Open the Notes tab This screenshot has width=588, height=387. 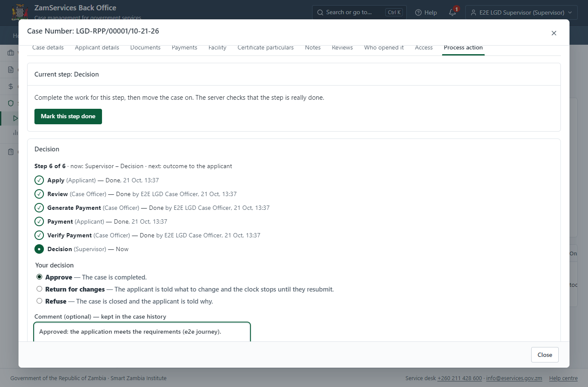pos(313,48)
